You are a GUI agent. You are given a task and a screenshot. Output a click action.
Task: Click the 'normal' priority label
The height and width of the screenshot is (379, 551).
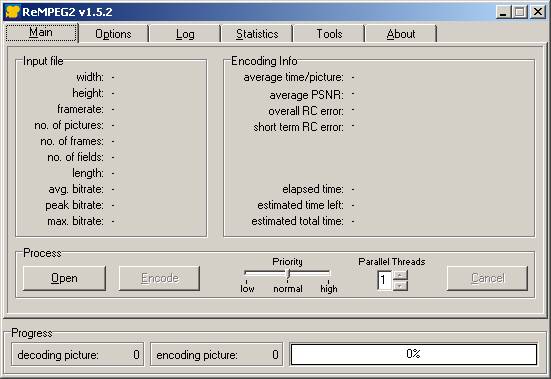pos(288,289)
